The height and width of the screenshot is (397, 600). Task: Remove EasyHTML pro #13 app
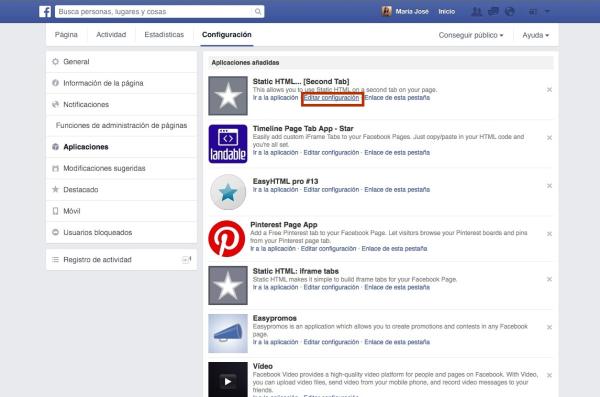(549, 186)
